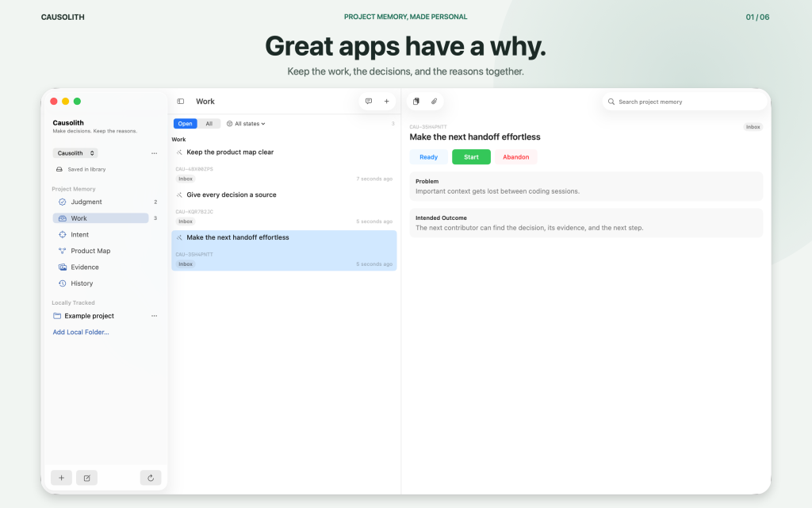Click the paperclip attachment icon
Image resolution: width=812 pixels, height=508 pixels.
tap(434, 101)
